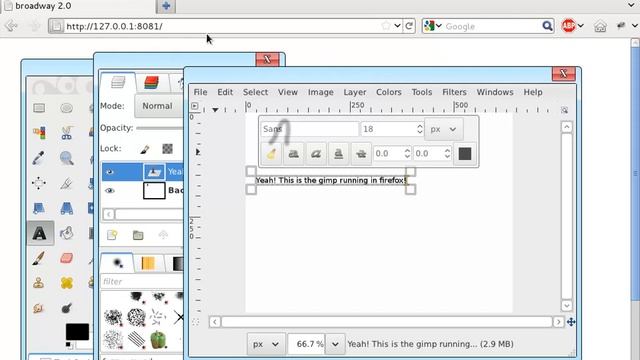Reload the page in Firefox
This screenshot has height=360, width=640.
click(x=409, y=26)
